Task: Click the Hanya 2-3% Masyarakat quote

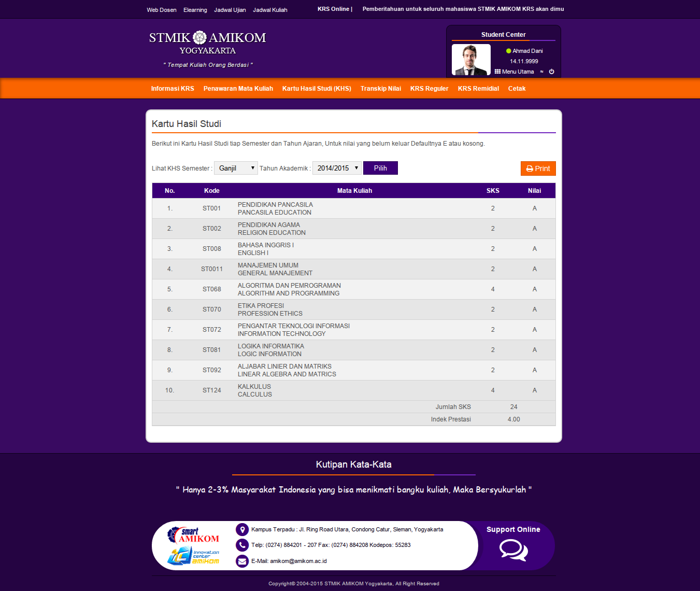Action: click(354, 489)
